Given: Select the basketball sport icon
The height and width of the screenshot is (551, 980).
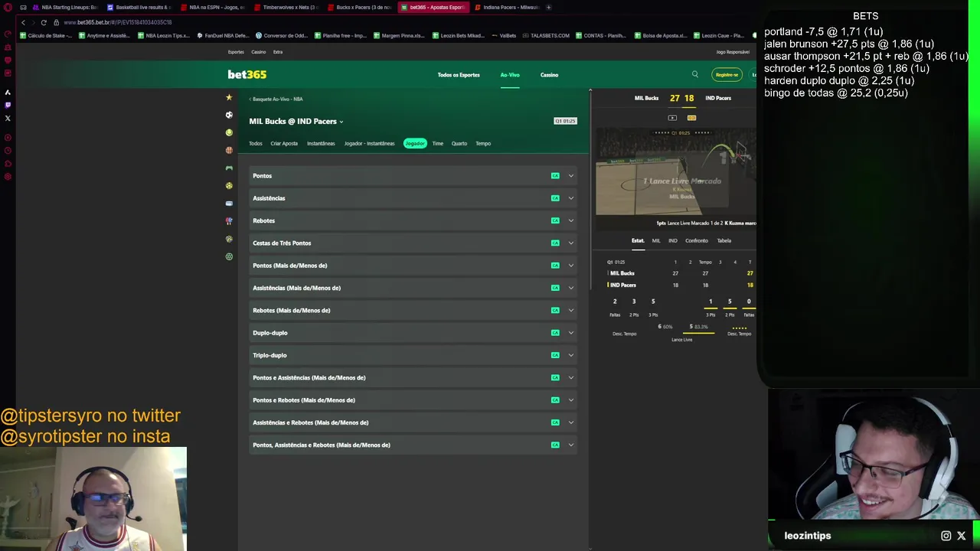Looking at the screenshot, I should click(228, 150).
